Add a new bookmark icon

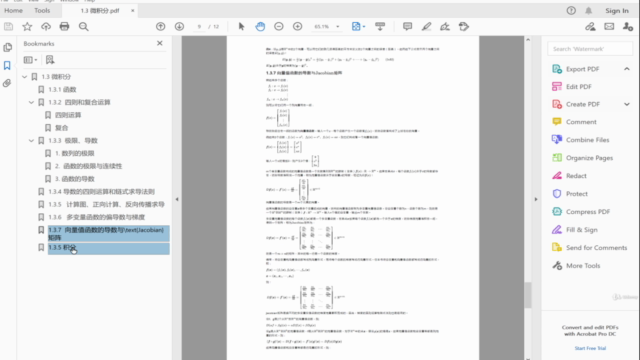(x=50, y=60)
